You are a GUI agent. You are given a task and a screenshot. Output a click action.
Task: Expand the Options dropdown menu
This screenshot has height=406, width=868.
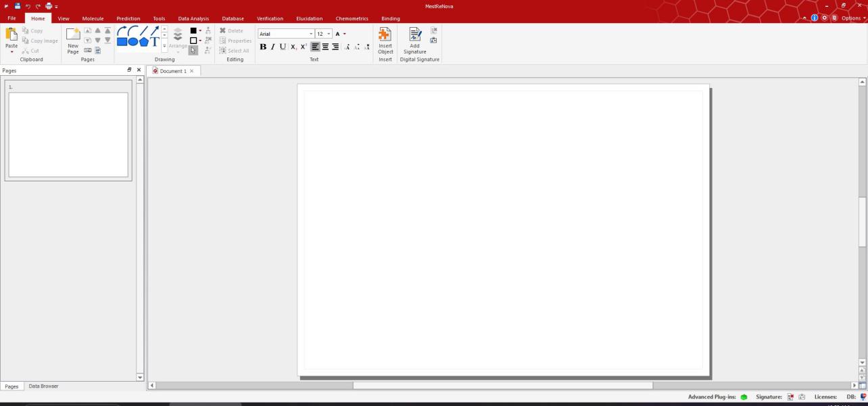[852, 18]
